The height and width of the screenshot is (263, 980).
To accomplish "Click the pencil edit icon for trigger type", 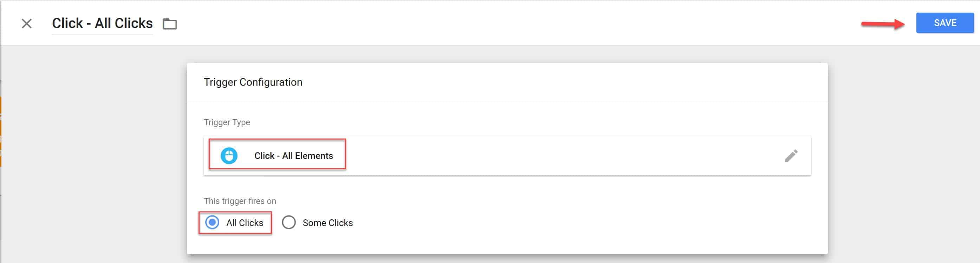I will coord(791,156).
